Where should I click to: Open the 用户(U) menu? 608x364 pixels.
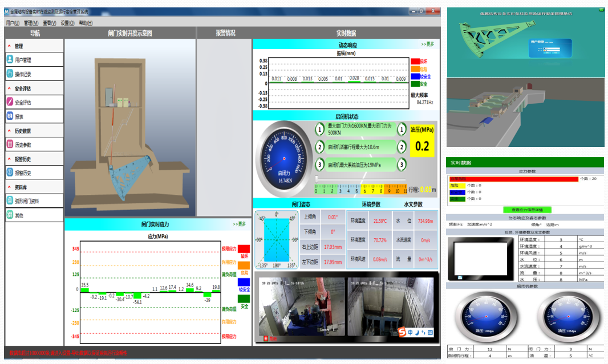click(13, 23)
